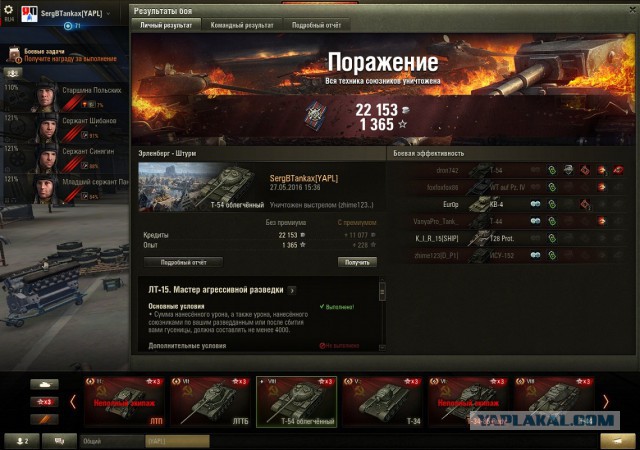Open the settings gear menu
Image resolution: width=640 pixels, height=450 pixels.
8,10
